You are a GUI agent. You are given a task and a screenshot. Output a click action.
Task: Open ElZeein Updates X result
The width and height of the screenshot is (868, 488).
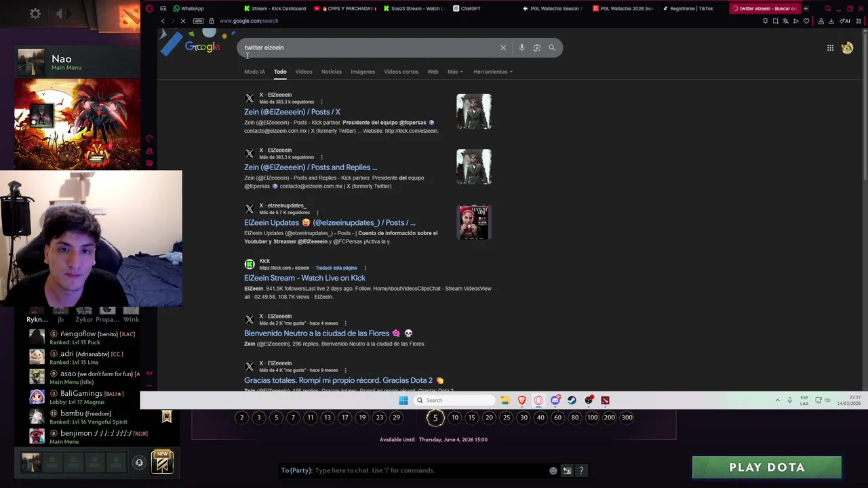point(330,222)
